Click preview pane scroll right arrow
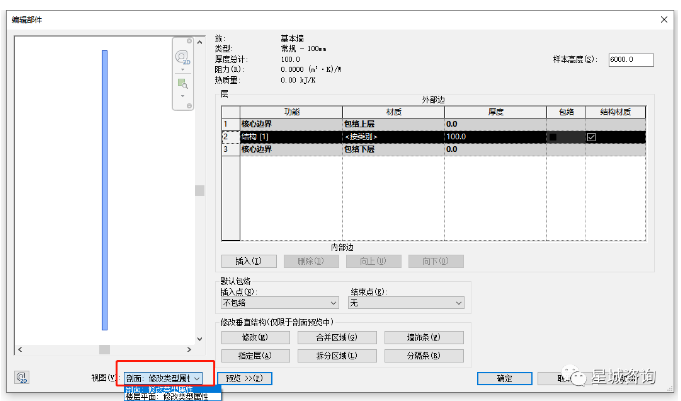This screenshot has height=401, width=681. pos(189,349)
